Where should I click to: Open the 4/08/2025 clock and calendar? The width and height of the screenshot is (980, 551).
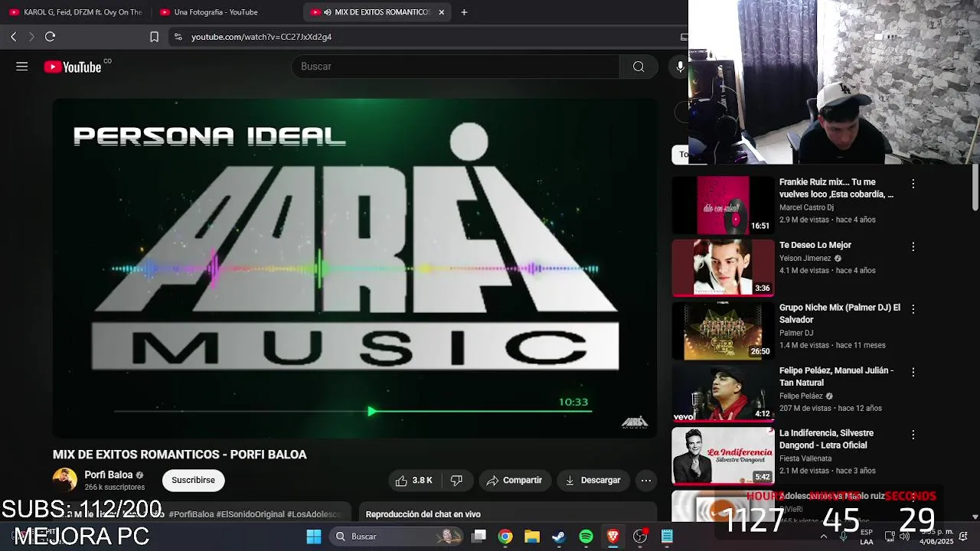pos(936,536)
